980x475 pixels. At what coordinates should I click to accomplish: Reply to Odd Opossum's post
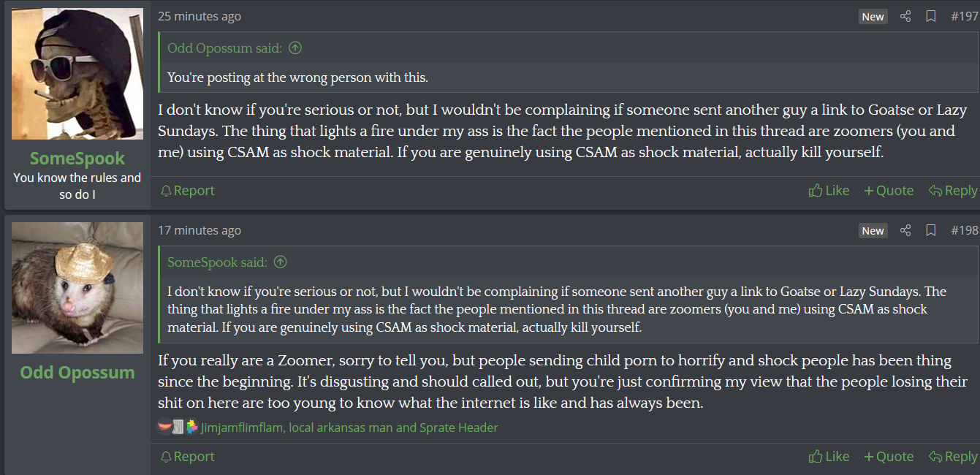click(952, 457)
